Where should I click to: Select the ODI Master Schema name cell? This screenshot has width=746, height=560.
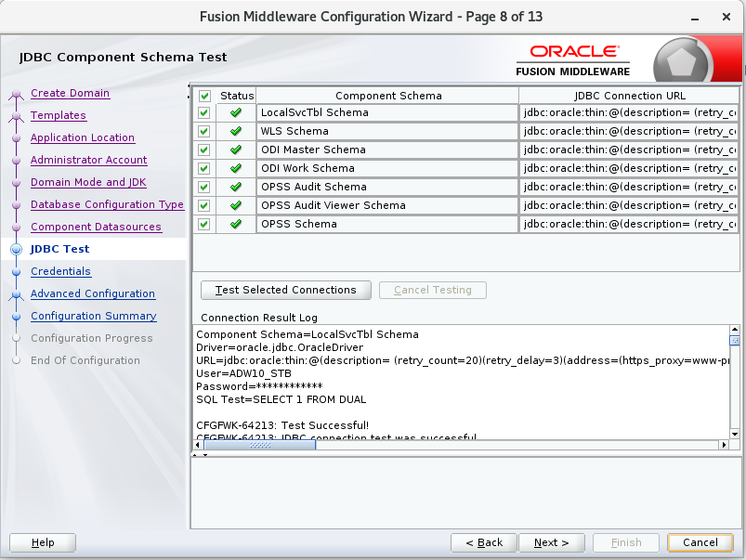point(387,150)
